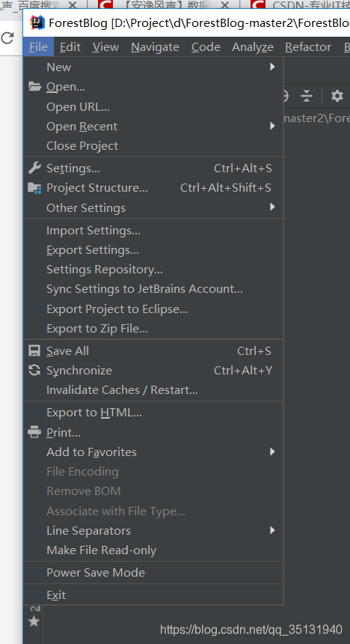Click the Settings wrench icon
Viewport: 350px width, 644px height.
[34, 168]
